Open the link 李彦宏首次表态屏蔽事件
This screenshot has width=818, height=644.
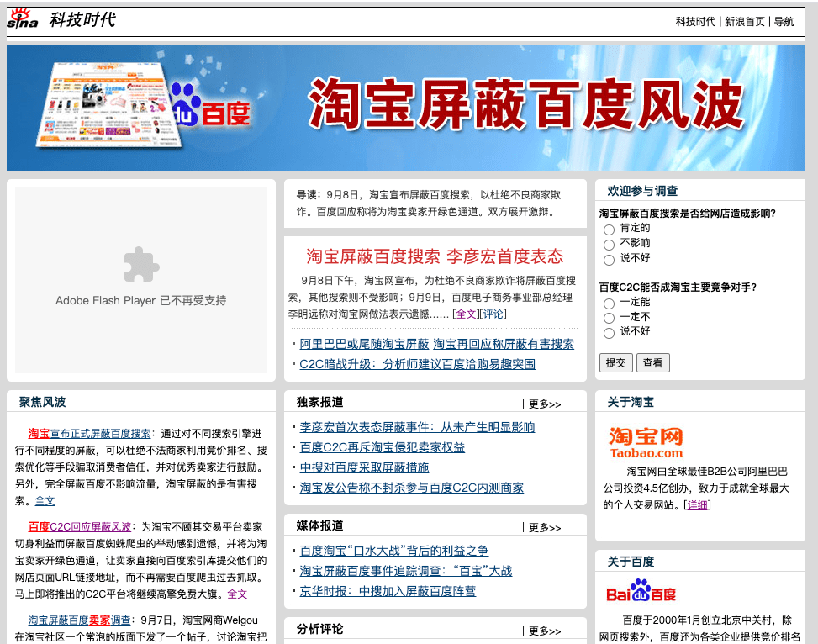tap(417, 427)
